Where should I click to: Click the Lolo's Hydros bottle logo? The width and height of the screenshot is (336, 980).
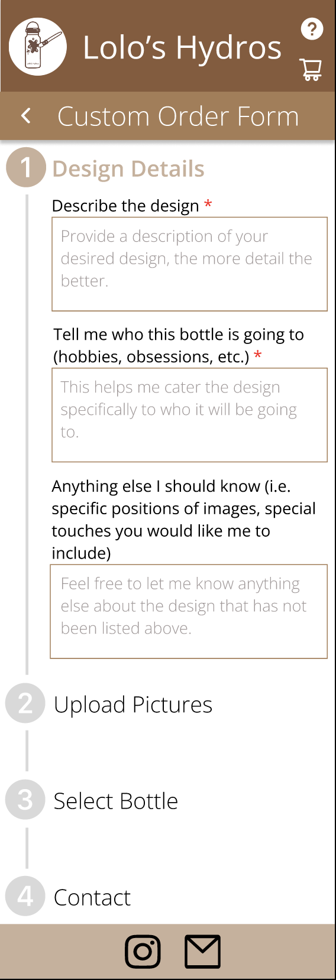point(38,47)
